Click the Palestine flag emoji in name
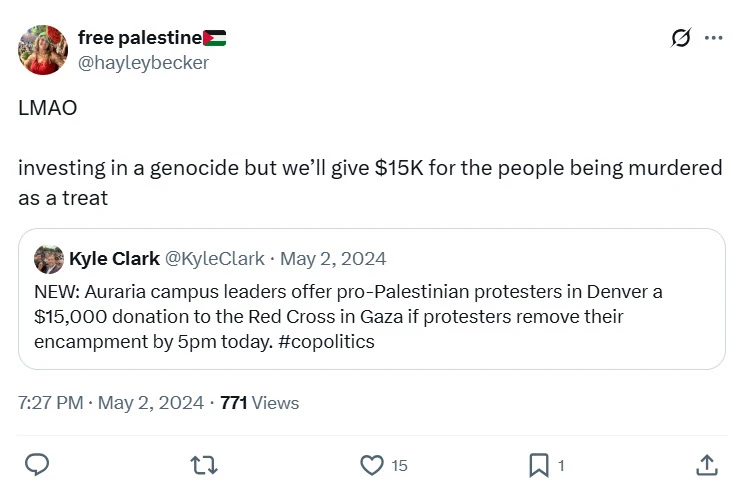 click(214, 38)
